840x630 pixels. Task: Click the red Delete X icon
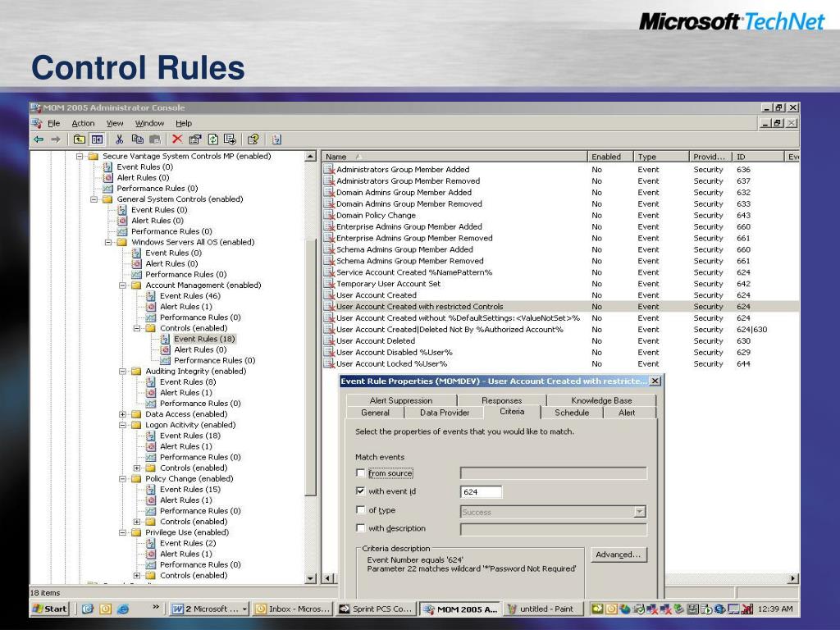[x=177, y=139]
